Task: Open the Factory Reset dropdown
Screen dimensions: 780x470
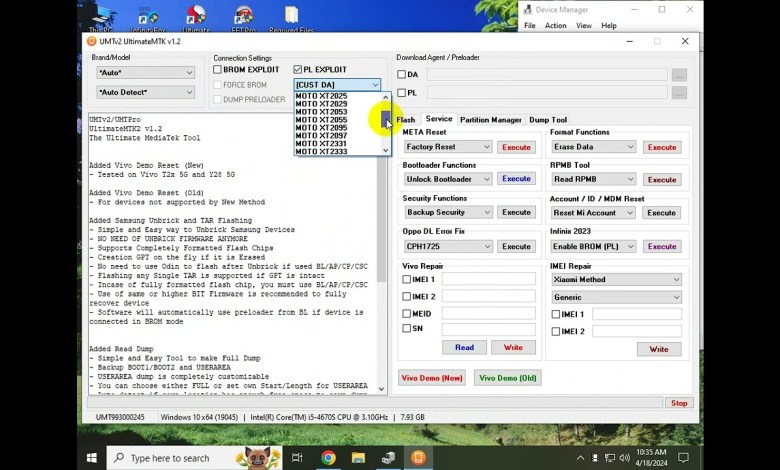Action: coord(448,147)
